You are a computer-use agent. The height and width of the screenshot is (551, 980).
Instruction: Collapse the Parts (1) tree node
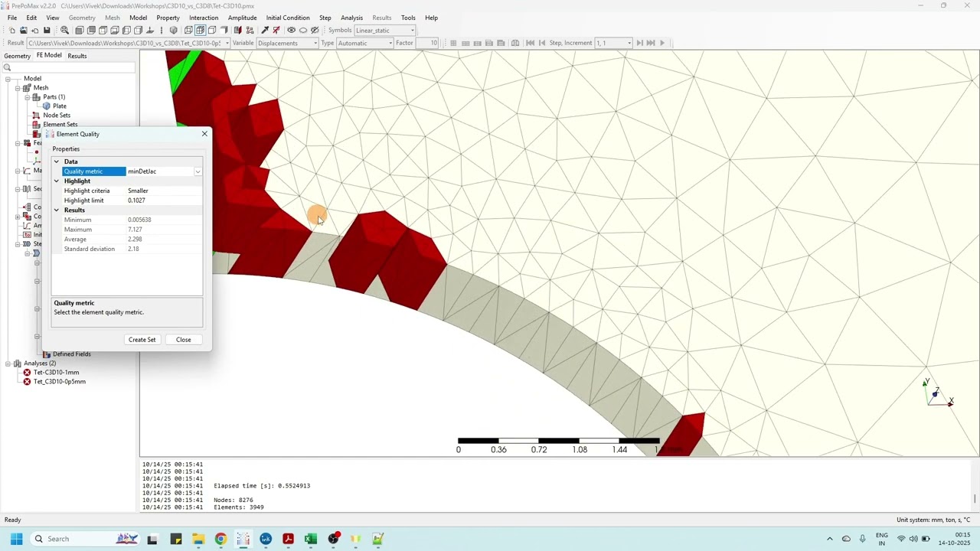27,97
